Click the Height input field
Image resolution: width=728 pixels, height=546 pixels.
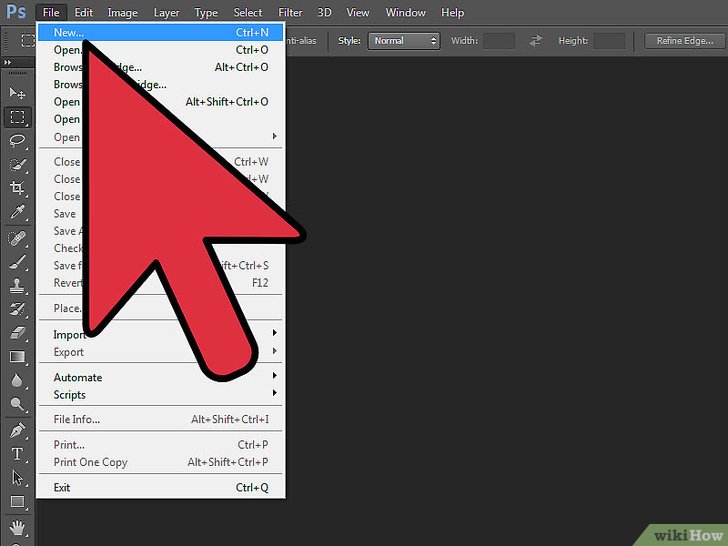pyautogui.click(x=608, y=41)
